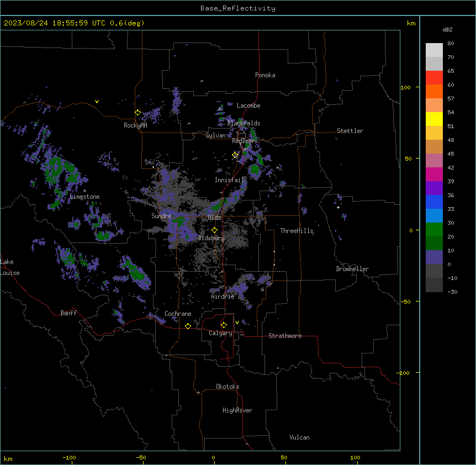Click the Didsbury town label
The width and height of the screenshot is (476, 465).
pyautogui.click(x=211, y=238)
